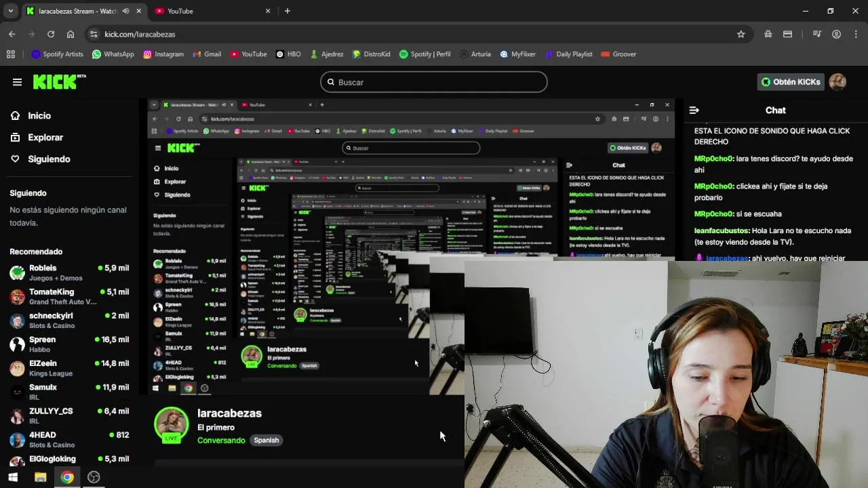Open Daily Playlist bookmark

point(568,54)
